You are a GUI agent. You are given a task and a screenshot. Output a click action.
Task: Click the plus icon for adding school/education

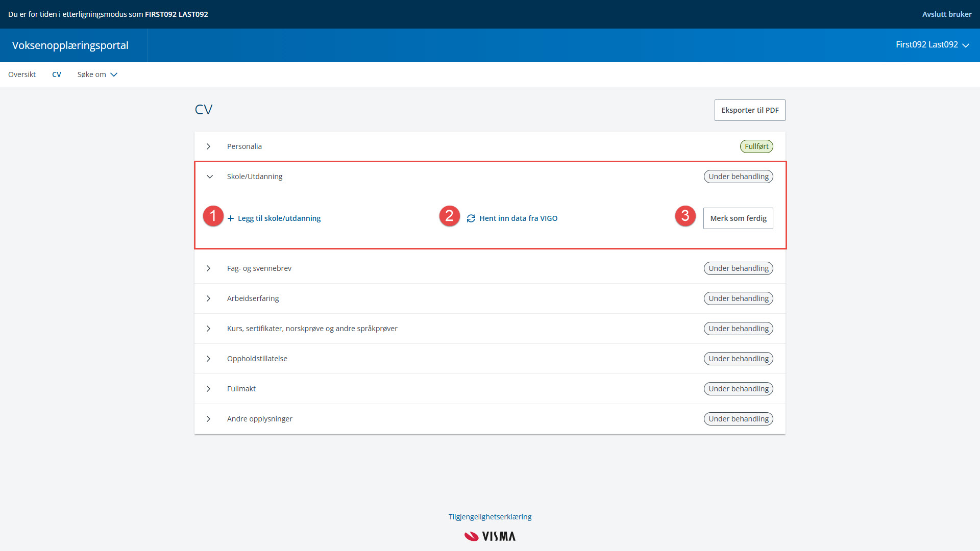(x=231, y=218)
